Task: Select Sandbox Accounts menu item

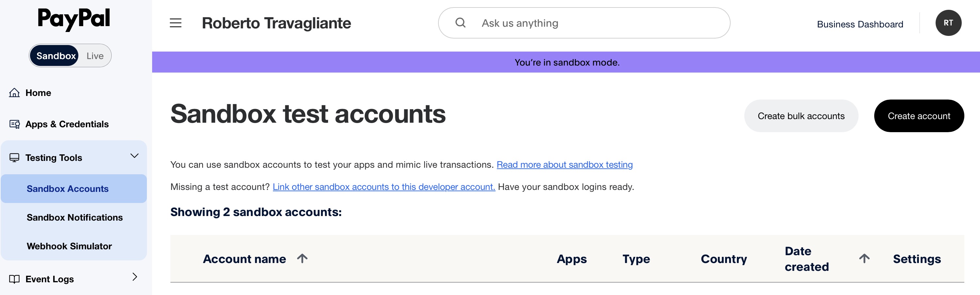Action: [x=74, y=189]
